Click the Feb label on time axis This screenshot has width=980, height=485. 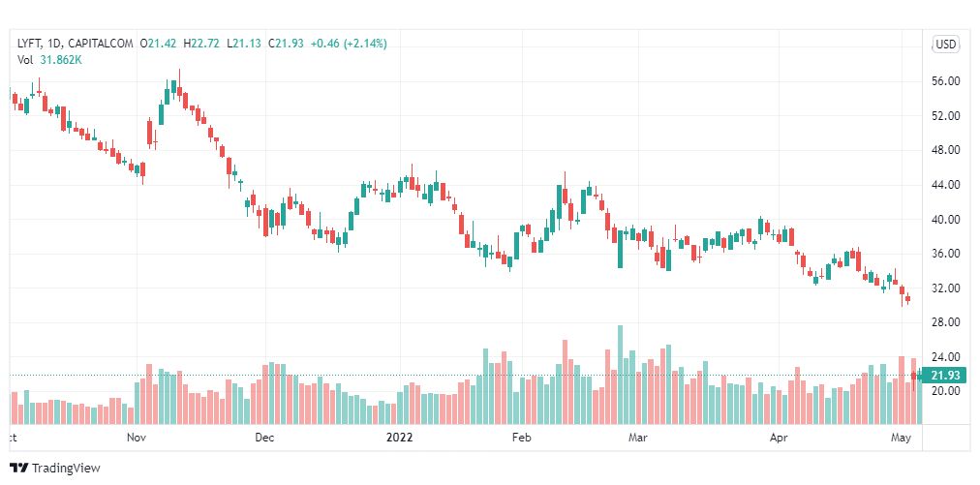tap(521, 438)
